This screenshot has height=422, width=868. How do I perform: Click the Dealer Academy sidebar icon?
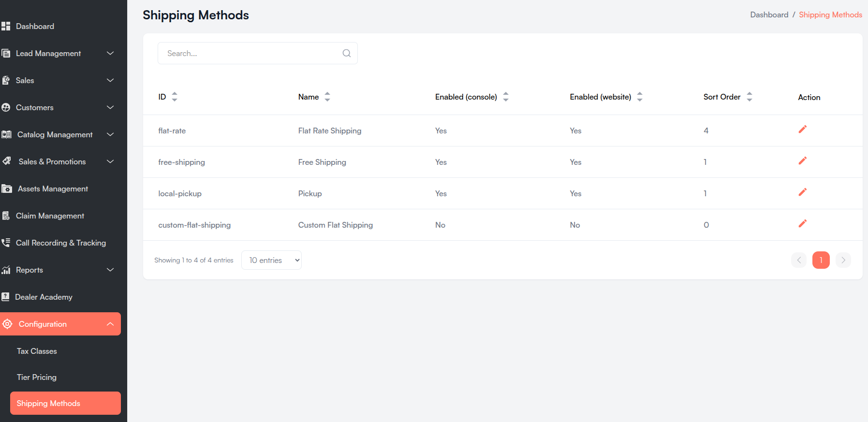tap(5, 297)
